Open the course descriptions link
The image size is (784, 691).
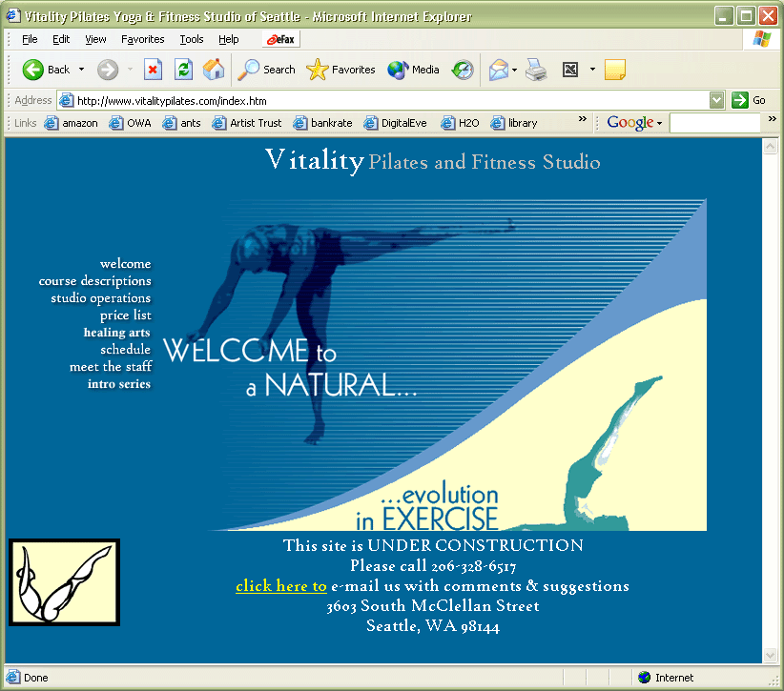point(95,281)
